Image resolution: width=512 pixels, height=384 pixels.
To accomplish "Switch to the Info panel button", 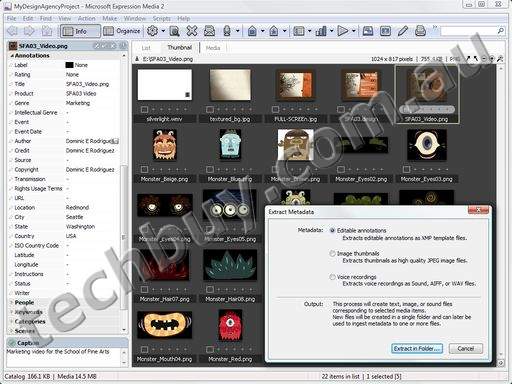I will [x=80, y=31].
